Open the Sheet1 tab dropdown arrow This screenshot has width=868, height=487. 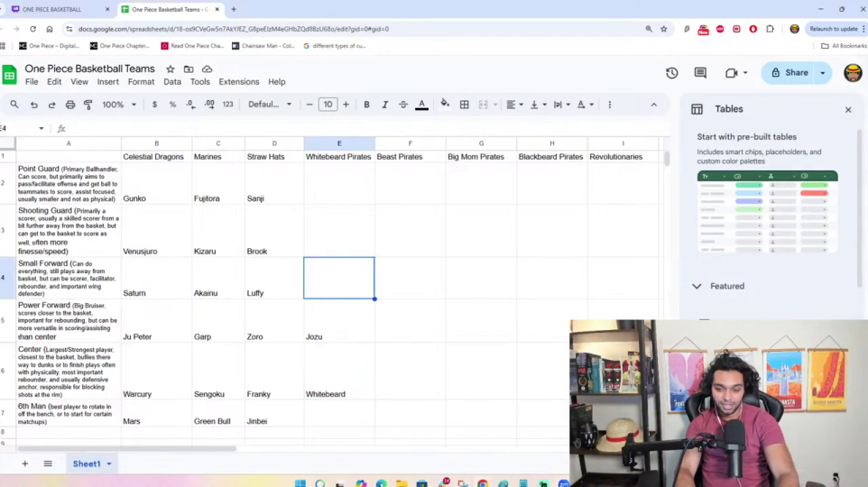click(109, 464)
